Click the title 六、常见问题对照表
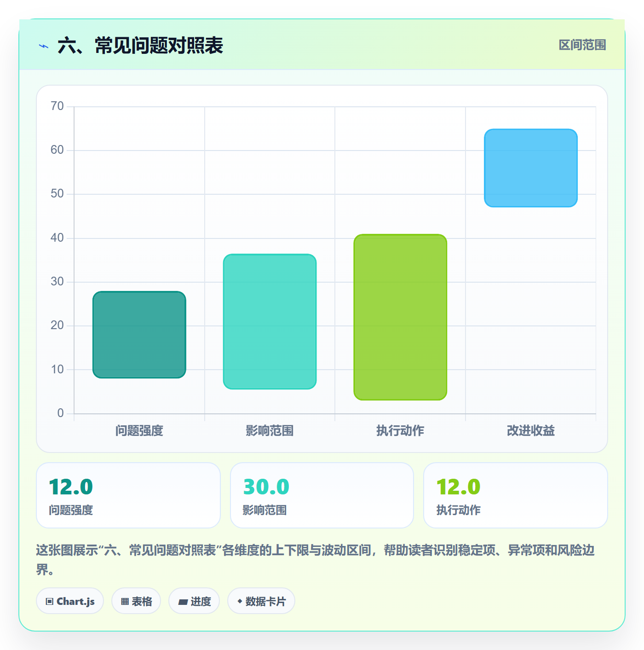The height and width of the screenshot is (650, 644). 140,46
